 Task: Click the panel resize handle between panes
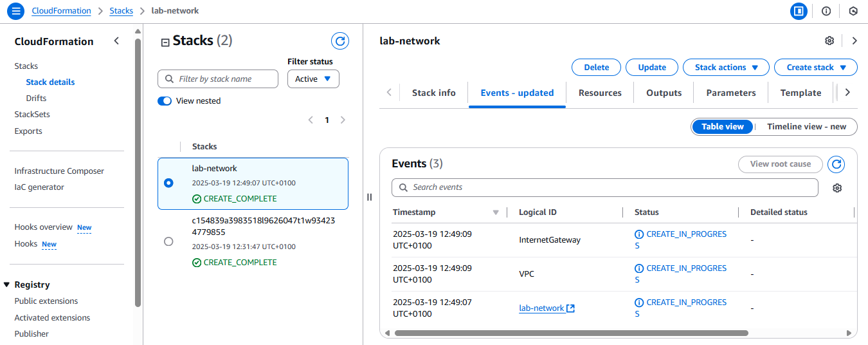[x=369, y=197]
